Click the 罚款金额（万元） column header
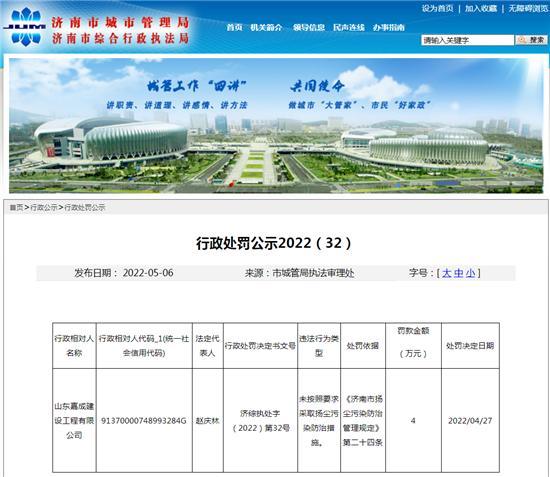Viewport: 550px width, 477px height. (413, 346)
